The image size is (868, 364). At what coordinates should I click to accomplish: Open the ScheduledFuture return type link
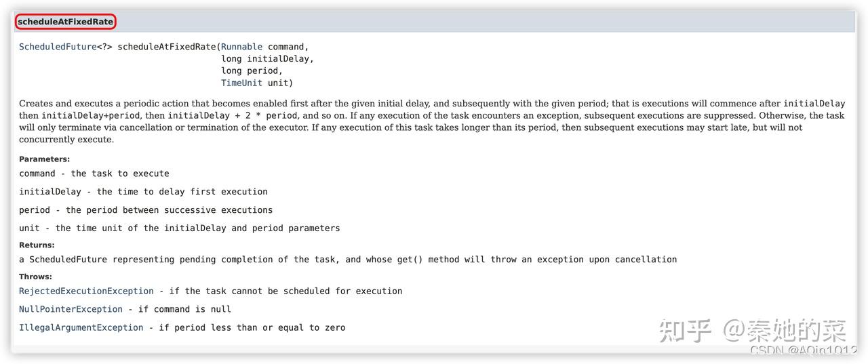[58, 47]
